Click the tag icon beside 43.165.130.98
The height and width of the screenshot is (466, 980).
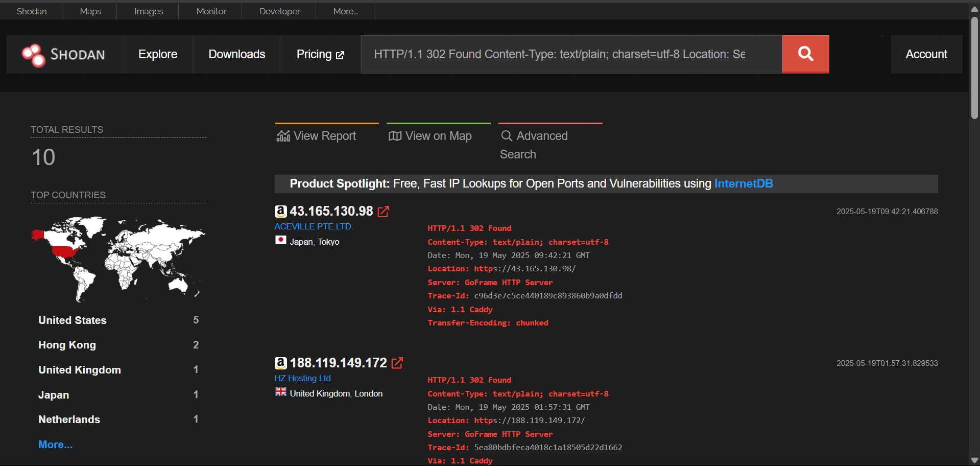280,211
